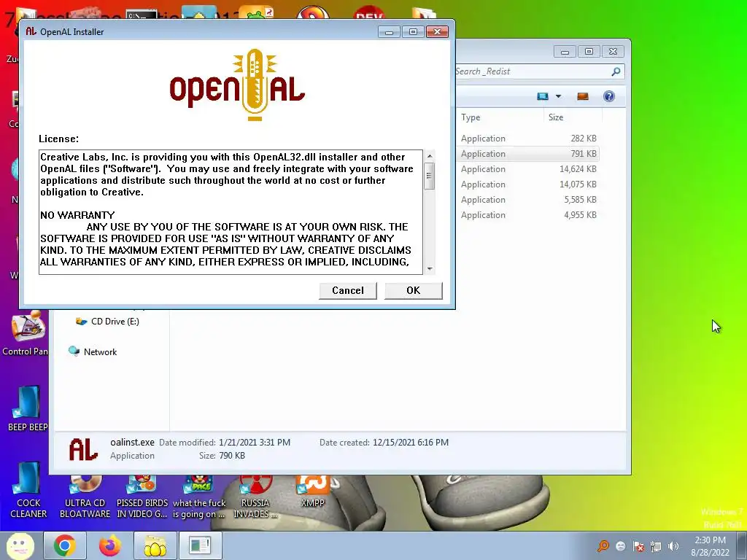Viewport: 747px width, 560px height.
Task: Click the Date modified value 1/21/2021 3:31 PM
Action: (x=255, y=443)
